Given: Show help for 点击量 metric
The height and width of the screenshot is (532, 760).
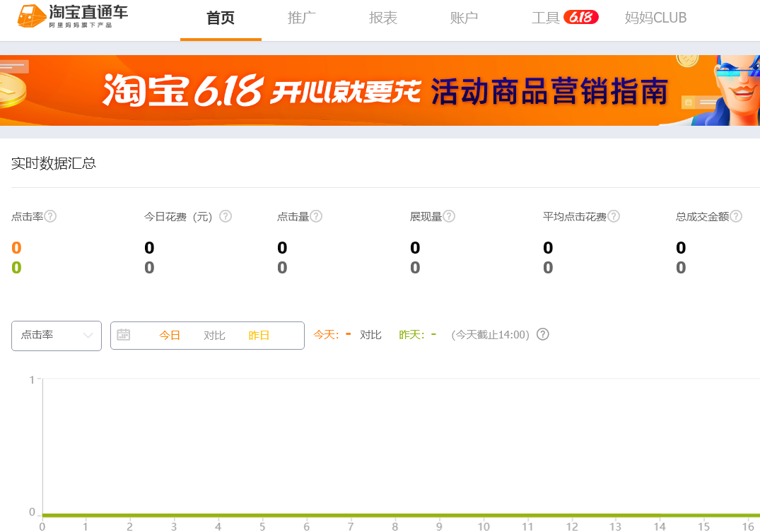Looking at the screenshot, I should [x=316, y=216].
